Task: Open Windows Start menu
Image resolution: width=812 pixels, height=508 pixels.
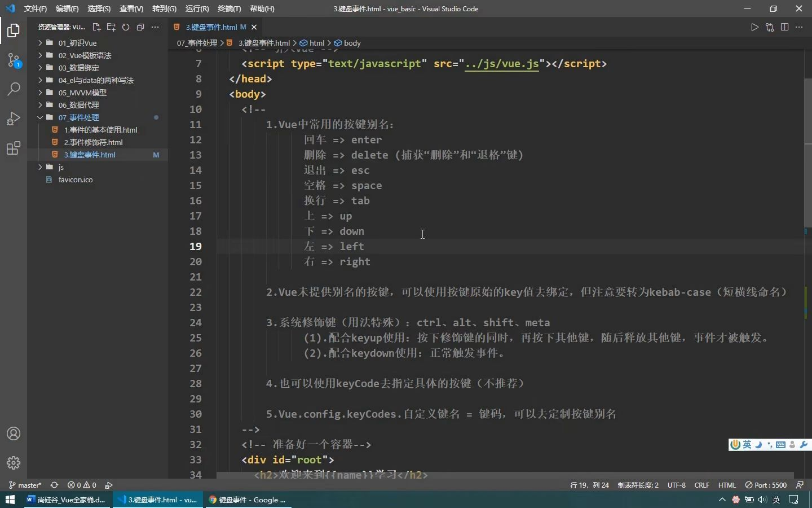Action: [10, 500]
